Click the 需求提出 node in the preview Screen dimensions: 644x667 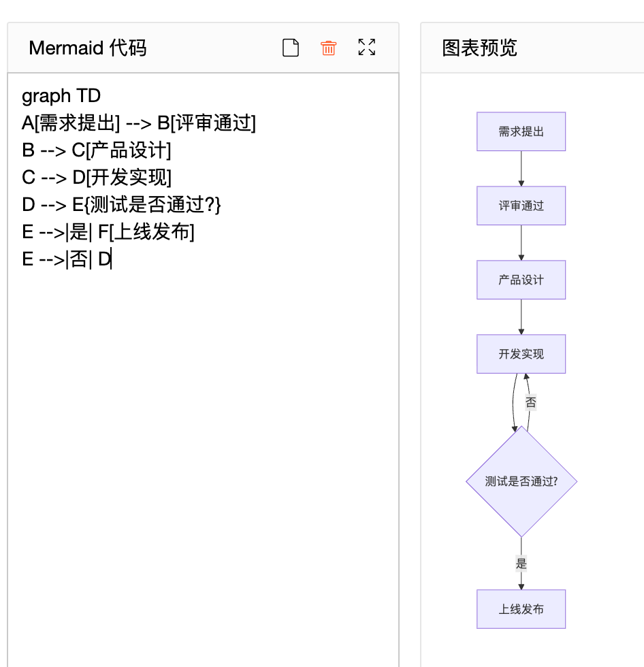pyautogui.click(x=521, y=131)
